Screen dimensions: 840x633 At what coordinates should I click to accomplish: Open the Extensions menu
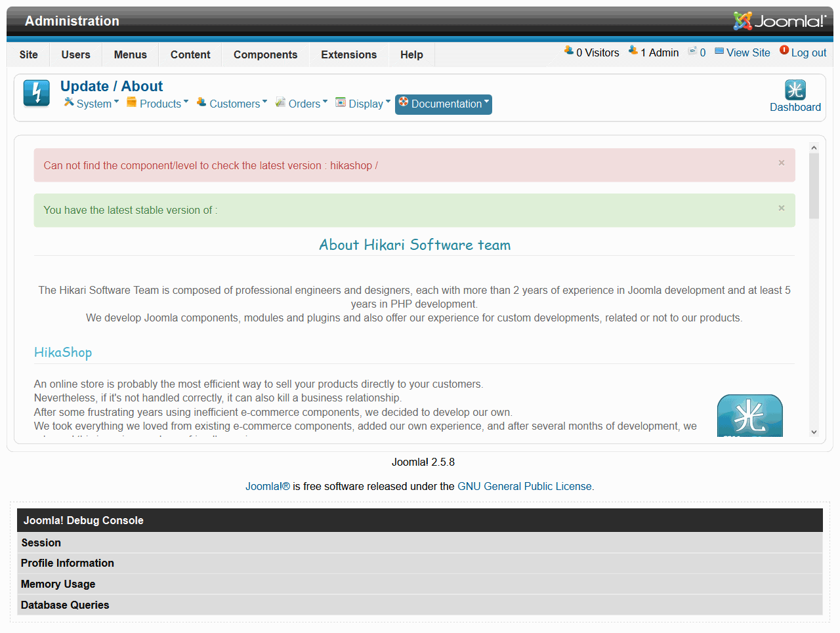tap(349, 54)
